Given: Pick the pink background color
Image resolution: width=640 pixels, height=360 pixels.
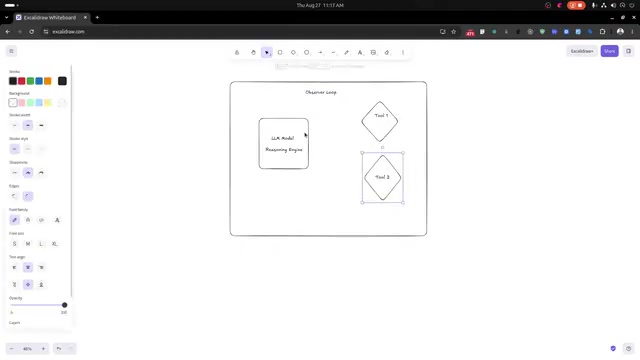Looking at the screenshot, I should [22, 102].
